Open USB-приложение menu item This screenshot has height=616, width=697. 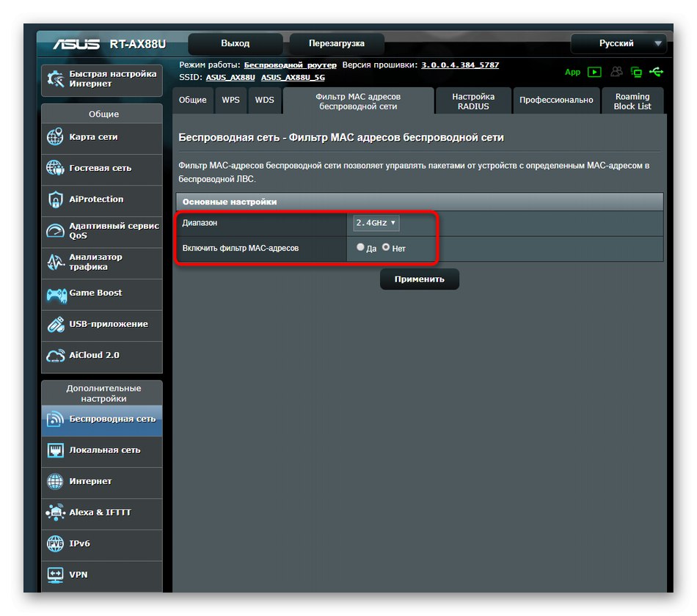[102, 325]
